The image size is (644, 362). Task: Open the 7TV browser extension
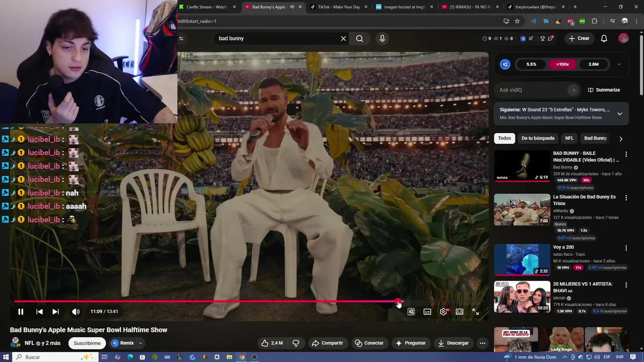(x=546, y=21)
